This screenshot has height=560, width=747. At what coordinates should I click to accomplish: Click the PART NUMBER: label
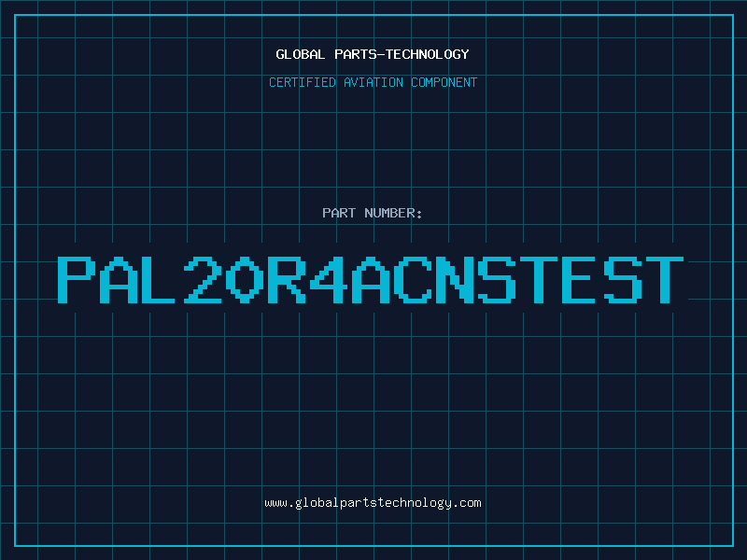pyautogui.click(x=373, y=213)
